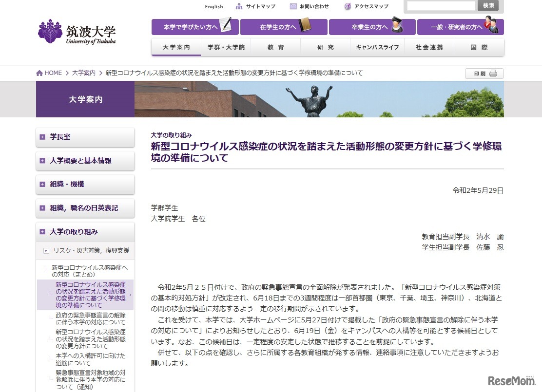Click the envelope icon beside お問い合わせ
Viewport: 542px width, 392px height.
(x=293, y=6)
